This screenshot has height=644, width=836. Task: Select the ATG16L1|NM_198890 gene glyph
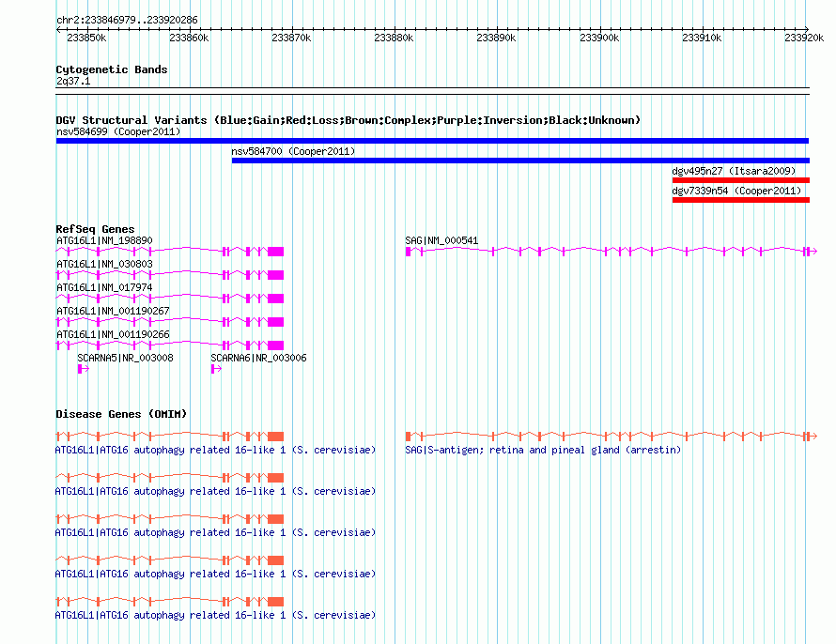click(169, 252)
